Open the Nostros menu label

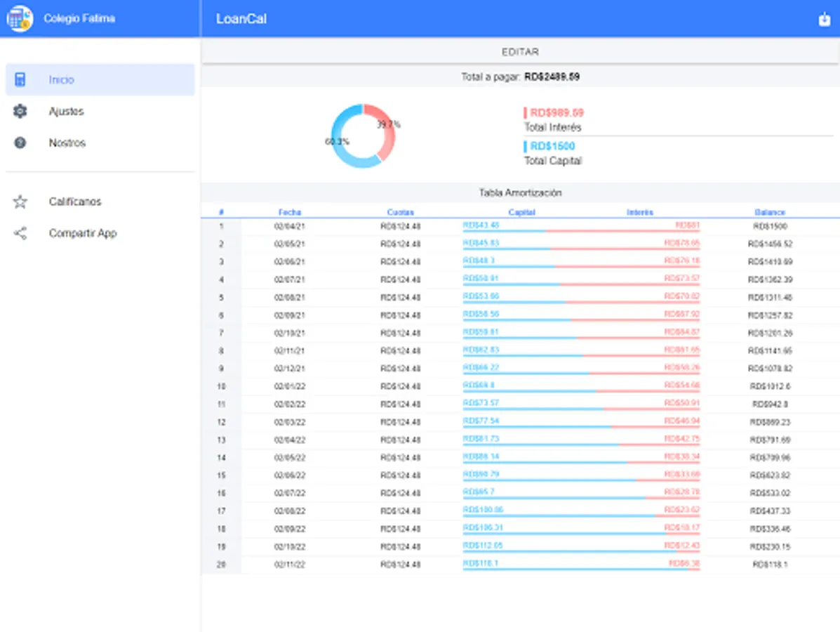tap(67, 143)
